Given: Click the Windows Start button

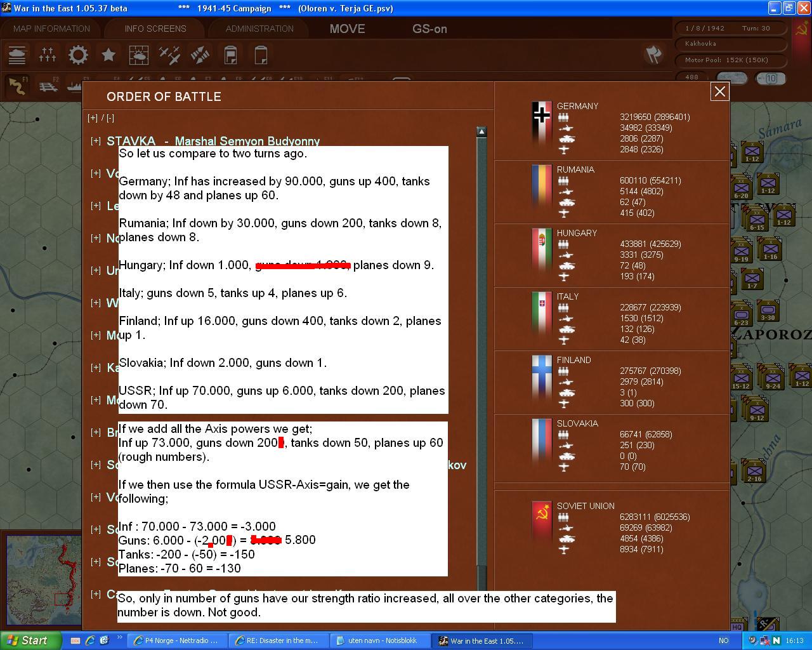Looking at the screenshot, I should pos(31,640).
